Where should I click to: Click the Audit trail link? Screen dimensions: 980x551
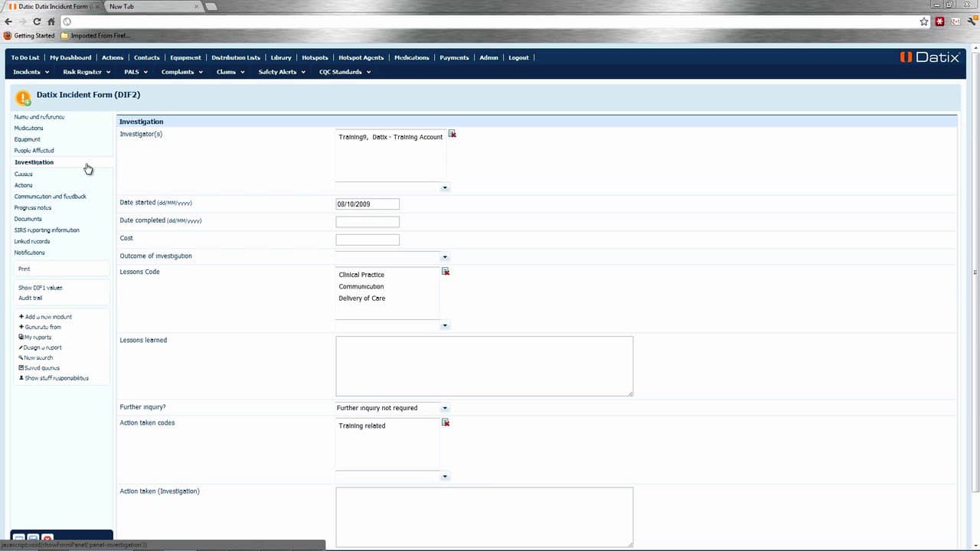coord(31,298)
